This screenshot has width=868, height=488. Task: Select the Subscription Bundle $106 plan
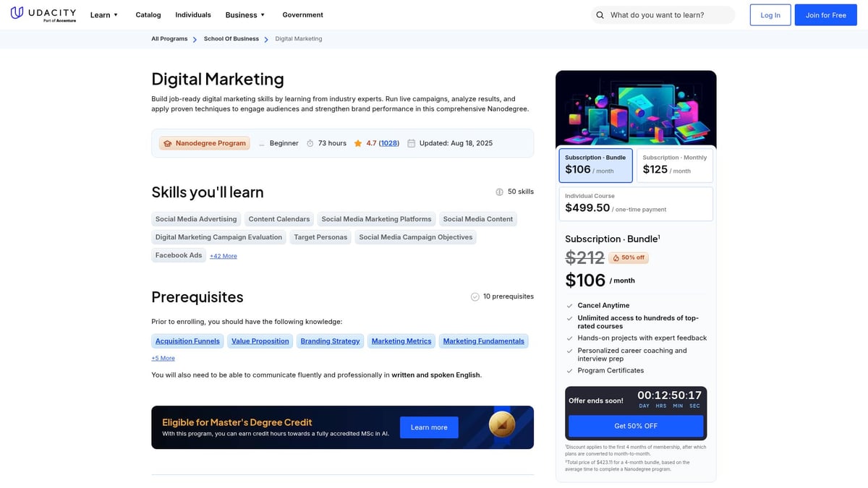tap(596, 166)
